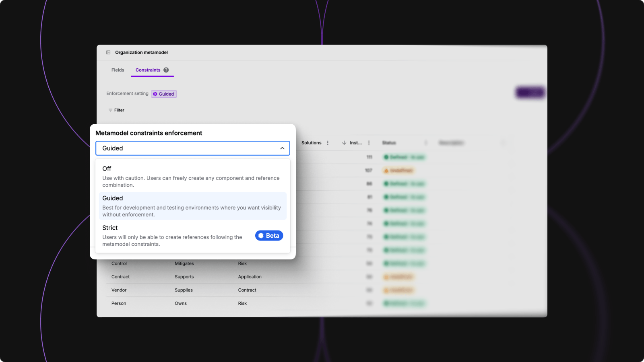Select the Strict enforcement option

tap(173, 236)
